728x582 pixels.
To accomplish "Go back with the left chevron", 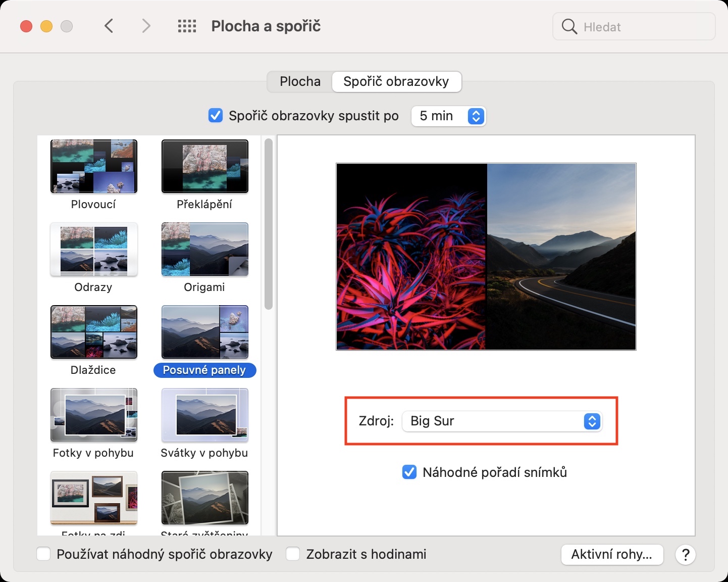I will pyautogui.click(x=109, y=26).
